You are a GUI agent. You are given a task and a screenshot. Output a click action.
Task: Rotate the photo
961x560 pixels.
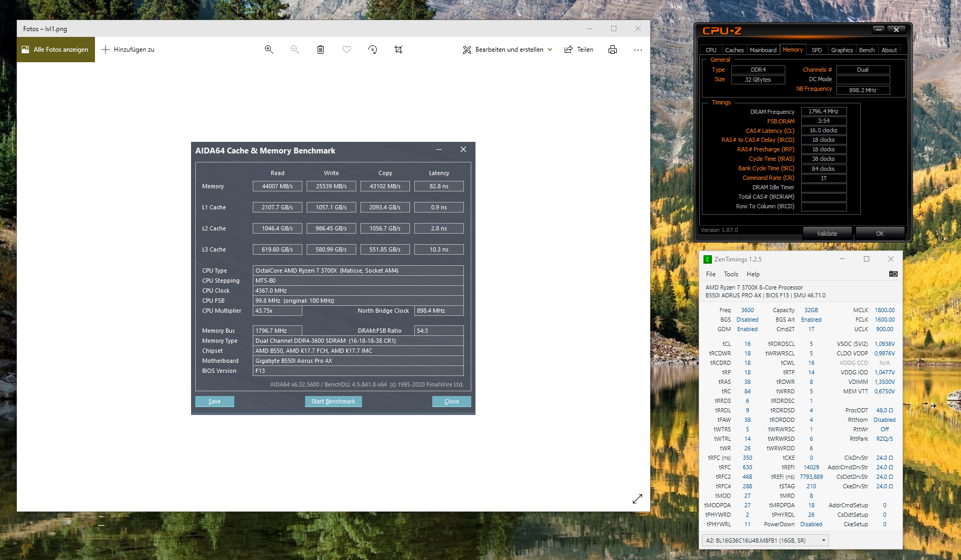tap(373, 50)
